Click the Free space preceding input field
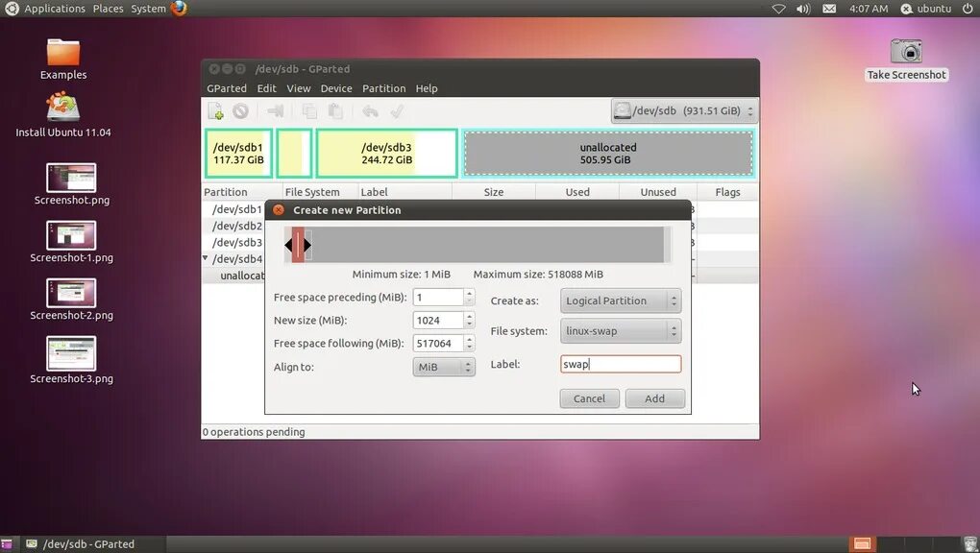This screenshot has height=553, width=980. 439,298
